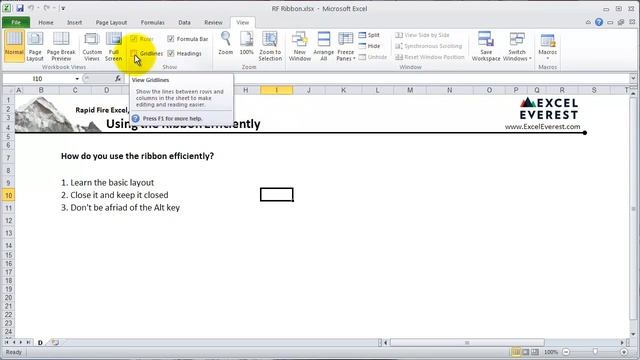Click the Name Box showing I10
This screenshot has width=640, height=360.
point(38,78)
